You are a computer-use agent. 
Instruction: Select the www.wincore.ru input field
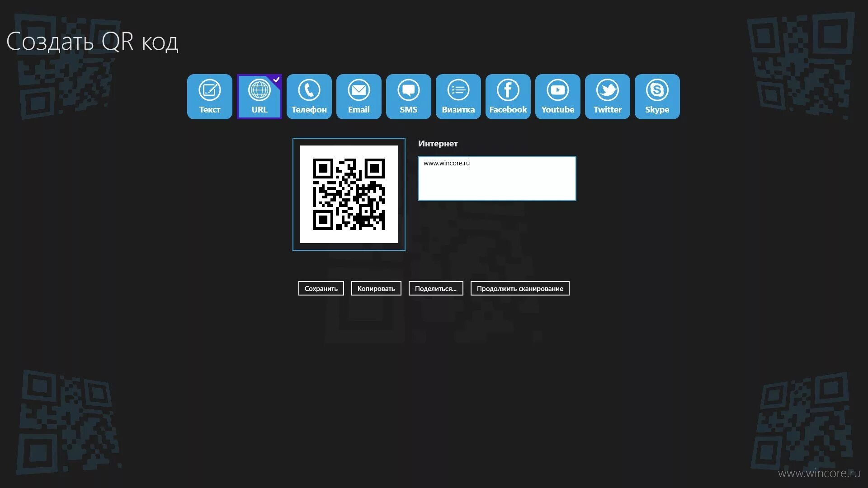497,178
